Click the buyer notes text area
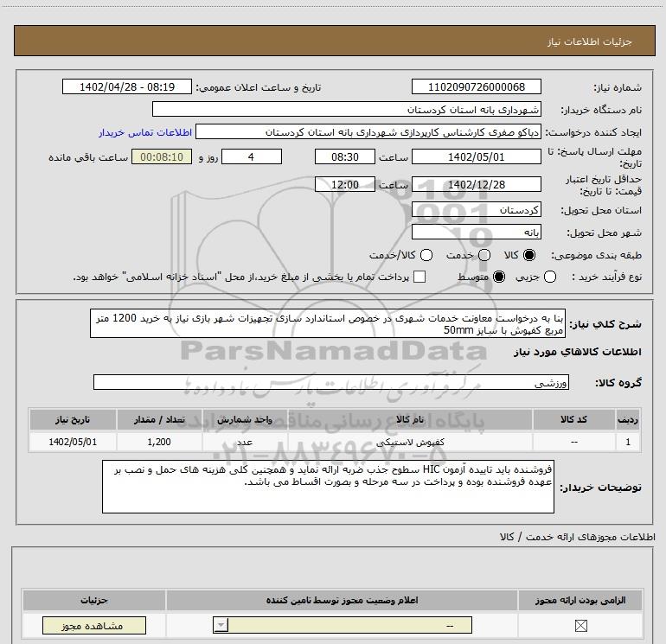This screenshot has height=644, width=666. 328,487
